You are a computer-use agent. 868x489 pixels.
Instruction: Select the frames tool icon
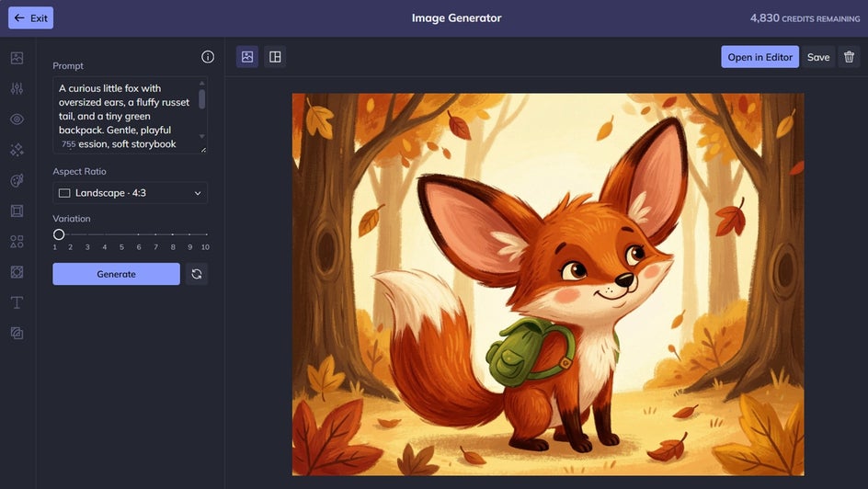17,210
